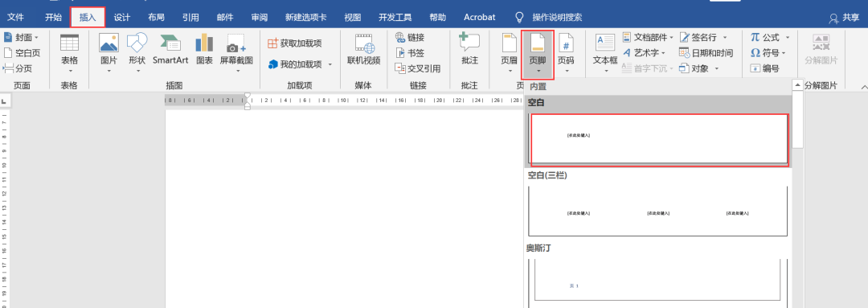Choose the 空白 blank footer thumbnail
The image size is (868, 308).
659,139
